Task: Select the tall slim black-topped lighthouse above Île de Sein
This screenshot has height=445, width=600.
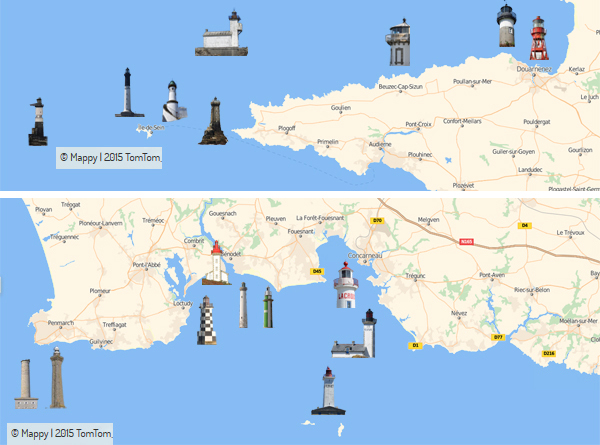Action: click(129, 92)
